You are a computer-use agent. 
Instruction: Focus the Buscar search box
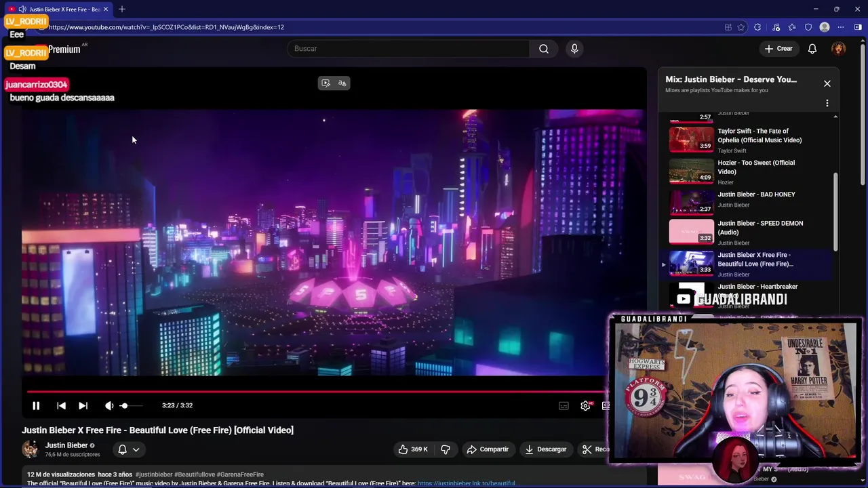point(409,49)
